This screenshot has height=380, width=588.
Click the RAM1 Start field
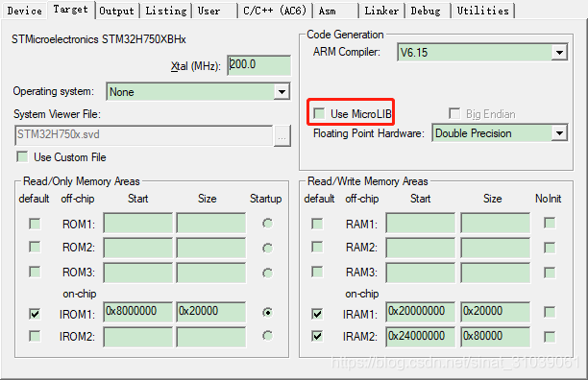coord(421,224)
